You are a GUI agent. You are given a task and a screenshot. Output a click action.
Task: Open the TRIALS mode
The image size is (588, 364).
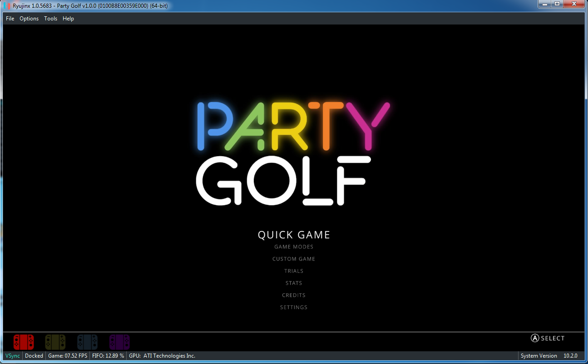[294, 271]
